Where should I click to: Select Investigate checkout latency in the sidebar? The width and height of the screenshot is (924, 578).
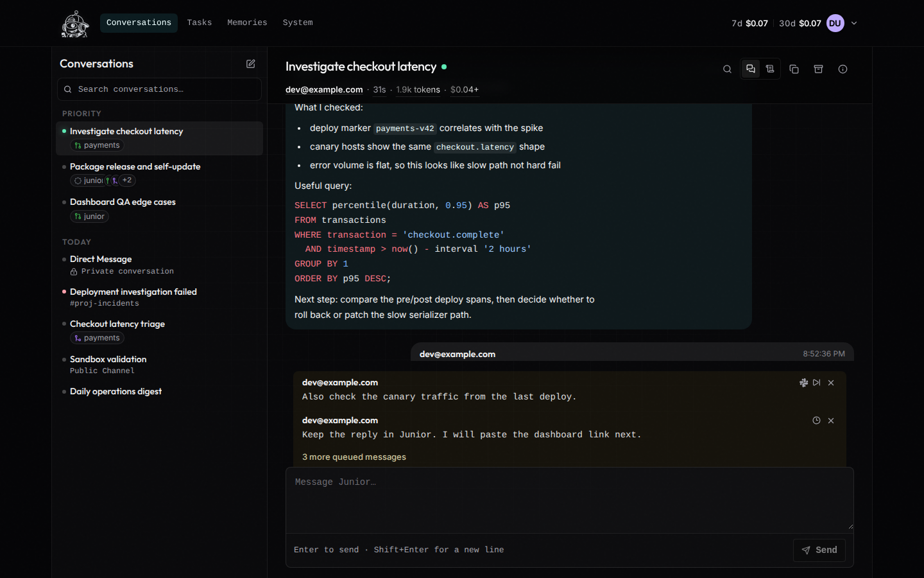[x=160, y=138]
